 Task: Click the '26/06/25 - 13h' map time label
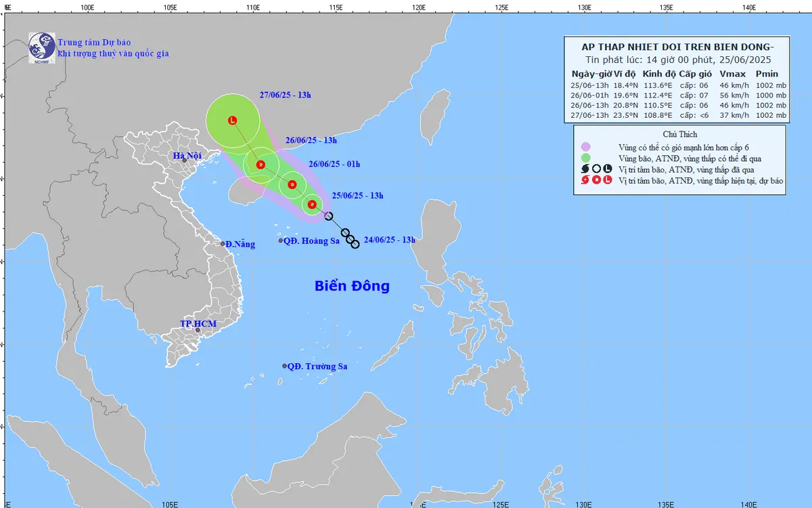coord(311,140)
